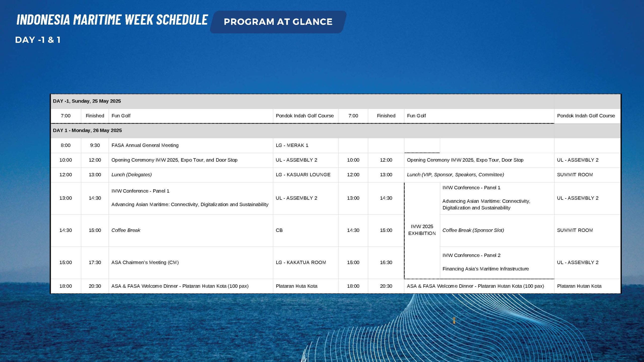Click the 8:00 start time cell
The height and width of the screenshot is (362, 644).
coord(66,145)
